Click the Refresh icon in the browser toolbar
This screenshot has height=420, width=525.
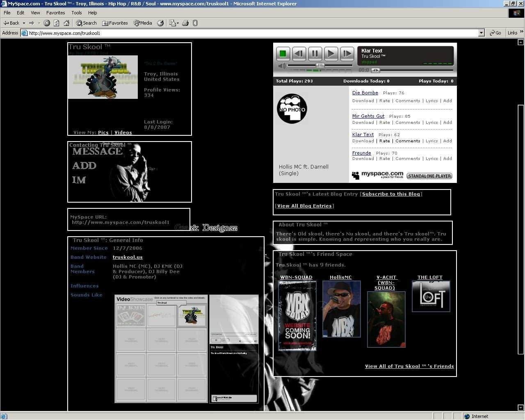tap(56, 23)
